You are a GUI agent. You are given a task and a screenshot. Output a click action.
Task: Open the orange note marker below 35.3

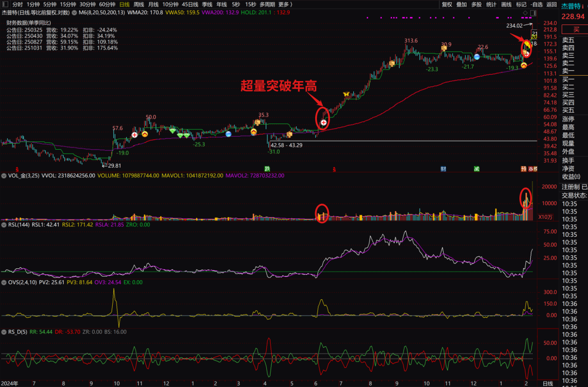click(x=257, y=122)
